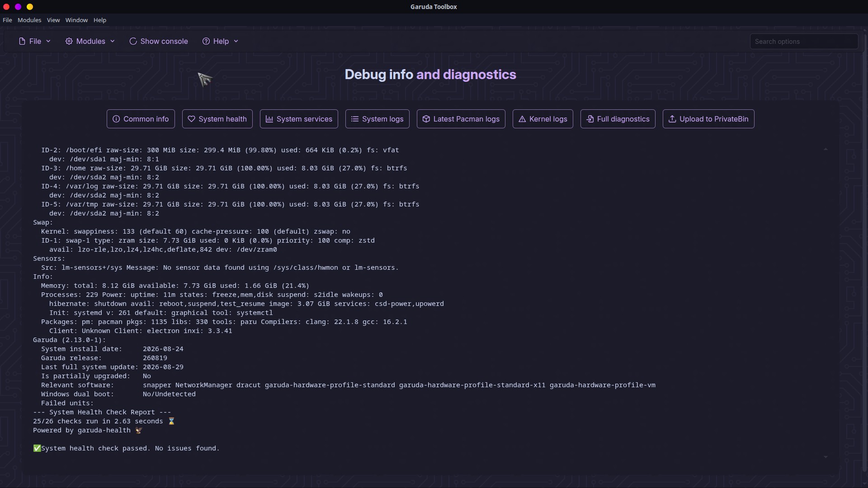Click the File document icon in toolbar

tap(22, 41)
